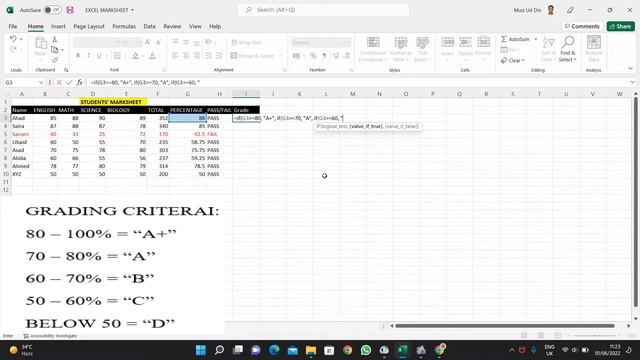Select the Sanam name cell
640x360 pixels.
(x=22, y=134)
